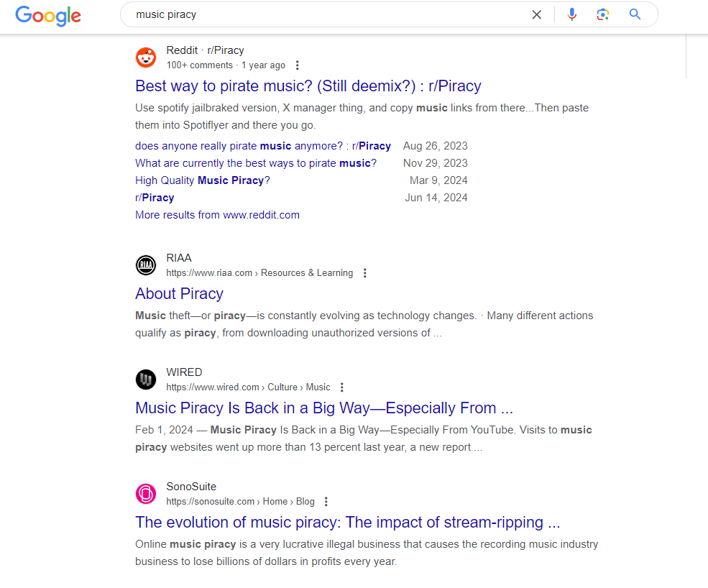Start voice search with the microphone icon
This screenshot has height=588, width=708.
pyautogui.click(x=571, y=14)
